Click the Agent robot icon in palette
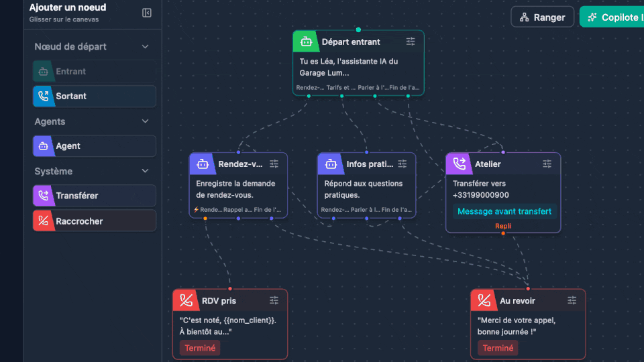The height and width of the screenshot is (362, 644). [x=43, y=146]
